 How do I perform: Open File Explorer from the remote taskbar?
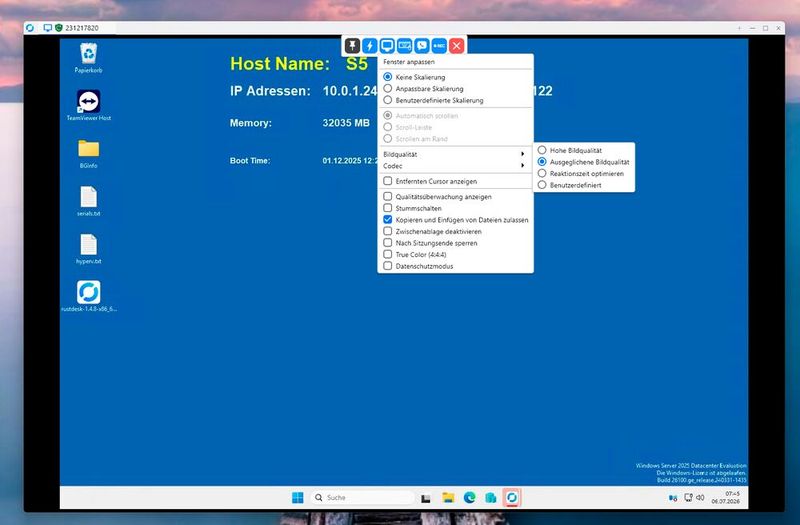(448, 497)
